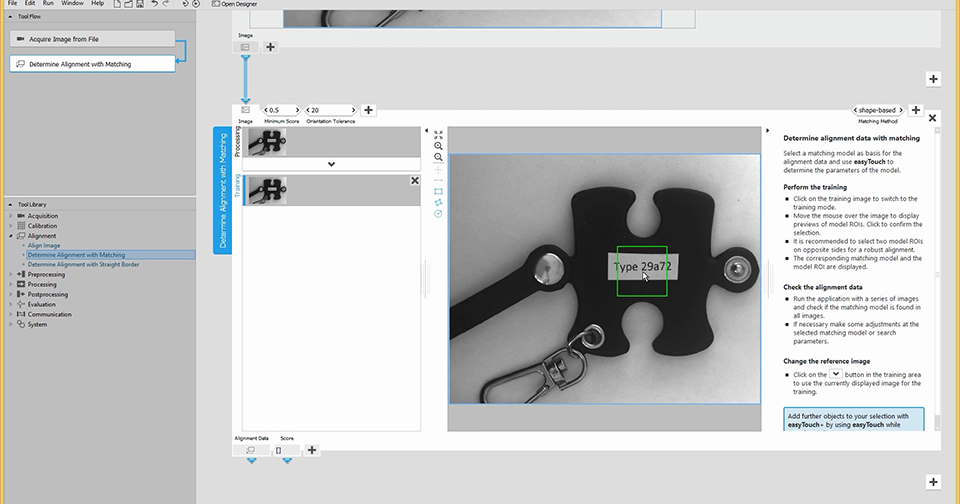Expand the System category

pyautogui.click(x=10, y=325)
